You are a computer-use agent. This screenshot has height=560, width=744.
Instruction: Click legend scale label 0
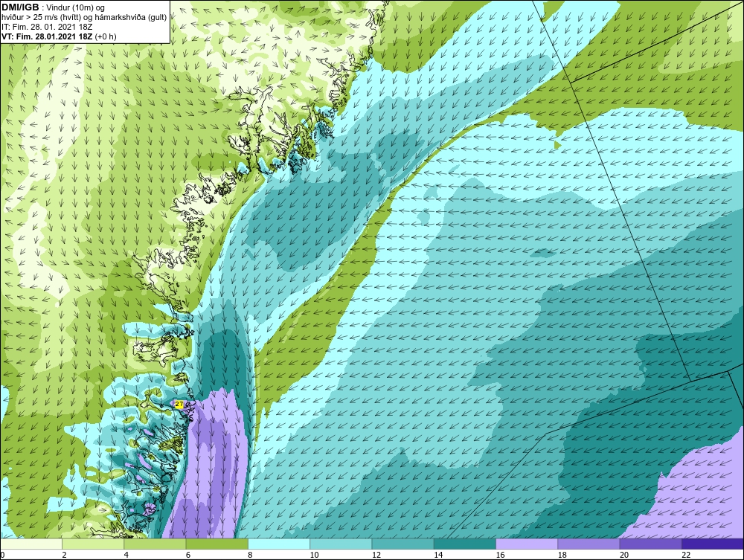[2, 555]
